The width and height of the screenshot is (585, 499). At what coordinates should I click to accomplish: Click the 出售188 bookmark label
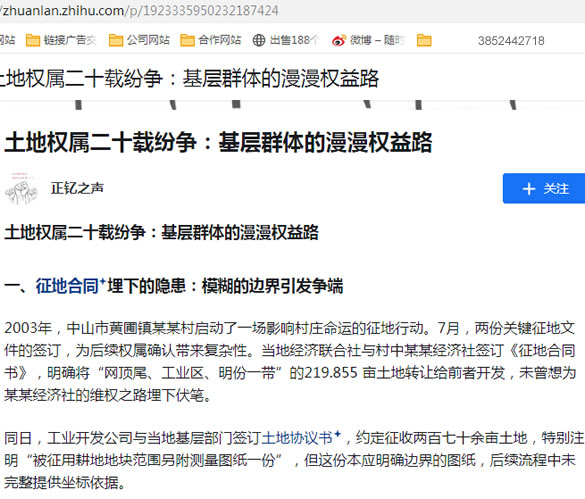point(294,40)
